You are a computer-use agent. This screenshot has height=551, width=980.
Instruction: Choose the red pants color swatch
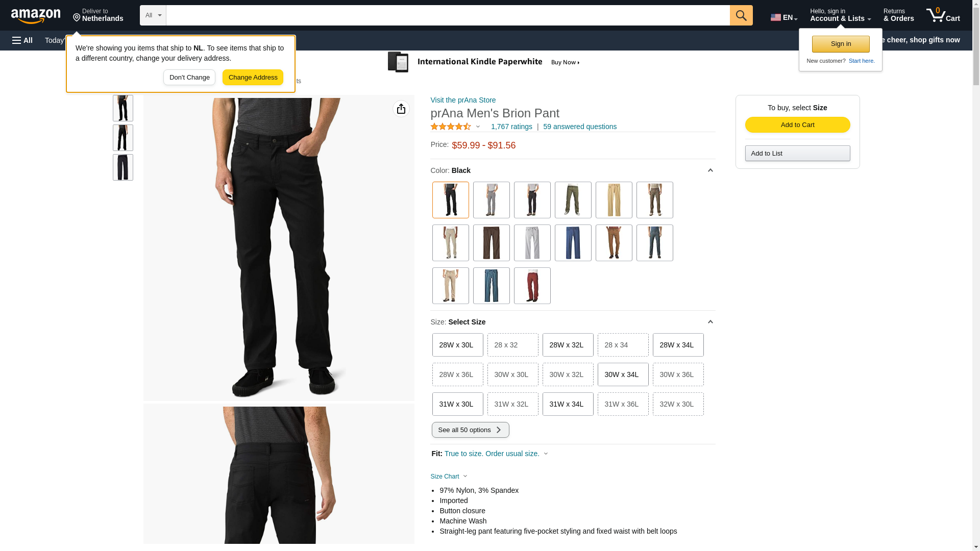[x=532, y=286]
